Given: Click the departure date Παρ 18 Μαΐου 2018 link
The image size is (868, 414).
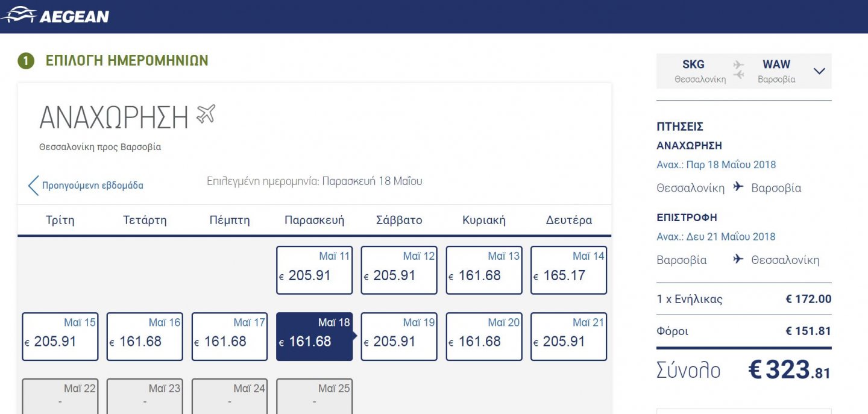Looking at the screenshot, I should [x=716, y=165].
